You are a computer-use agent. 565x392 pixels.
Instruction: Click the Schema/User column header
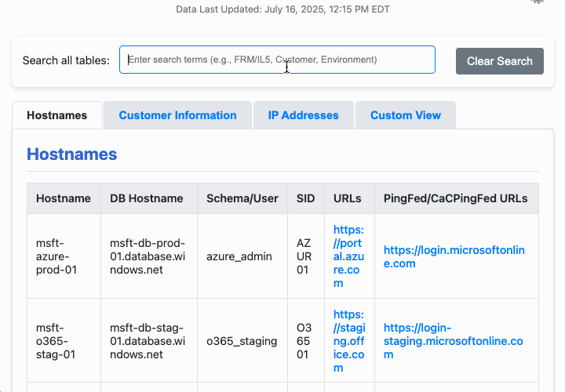pyautogui.click(x=242, y=198)
